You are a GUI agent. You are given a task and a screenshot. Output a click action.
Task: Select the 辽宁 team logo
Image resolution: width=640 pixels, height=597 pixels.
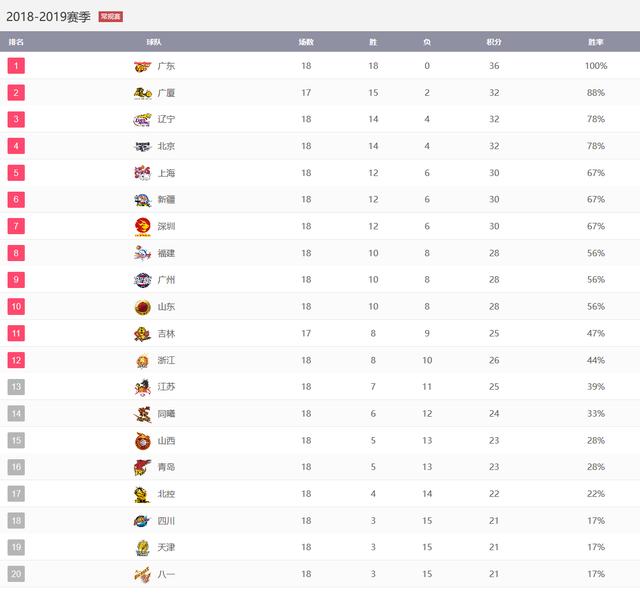tap(142, 120)
